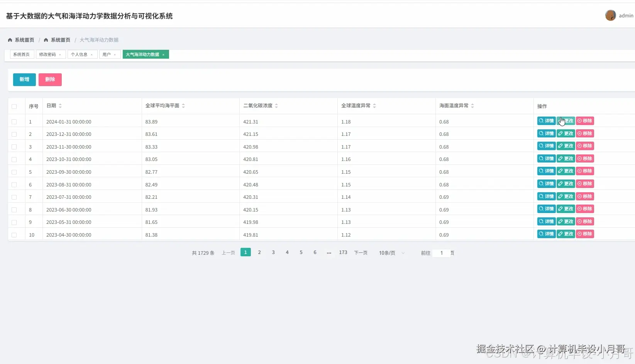Click the home icon in first breadcrumb

point(10,40)
